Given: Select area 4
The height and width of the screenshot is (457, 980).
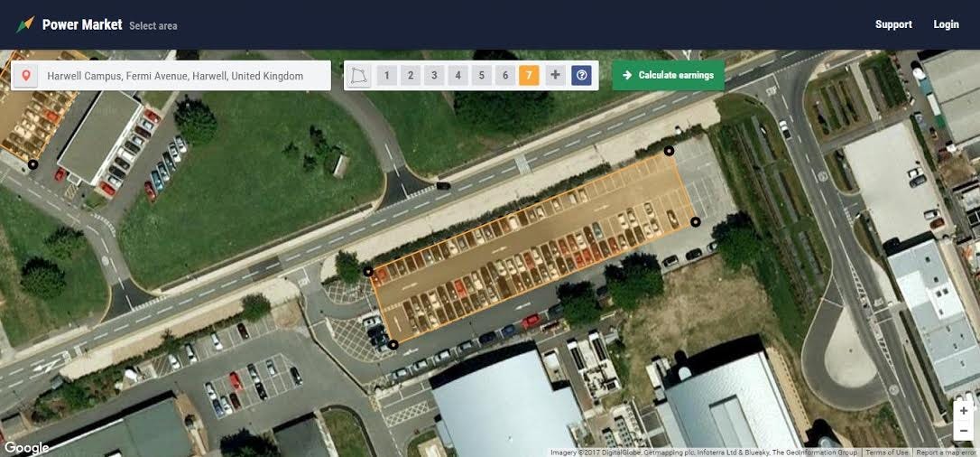Looking at the screenshot, I should (458, 76).
